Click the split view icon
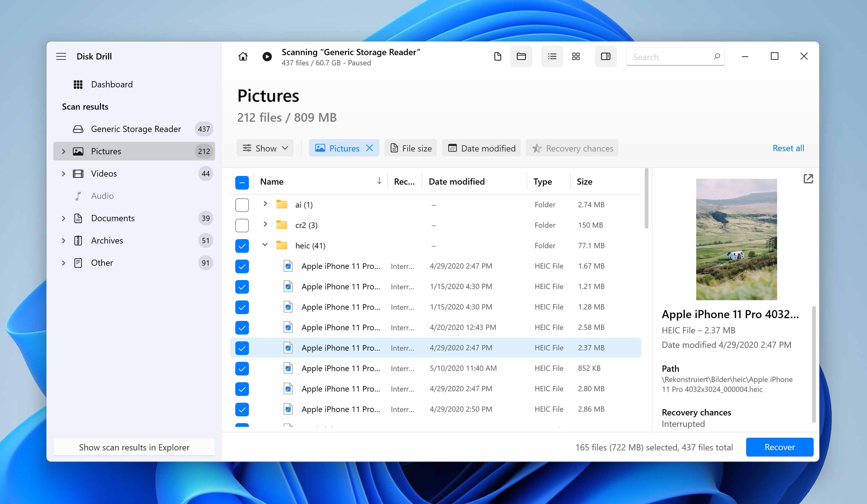867x504 pixels. (605, 56)
